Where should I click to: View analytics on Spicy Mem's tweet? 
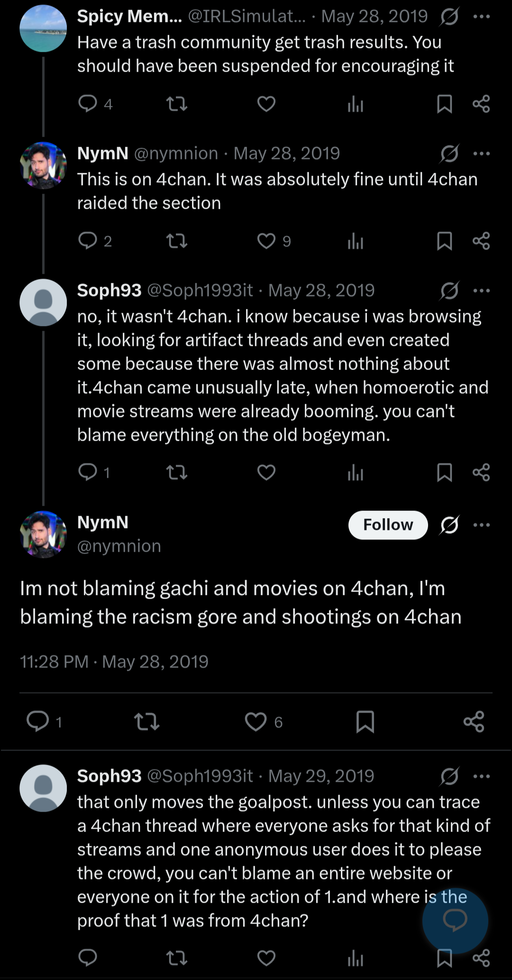355,103
